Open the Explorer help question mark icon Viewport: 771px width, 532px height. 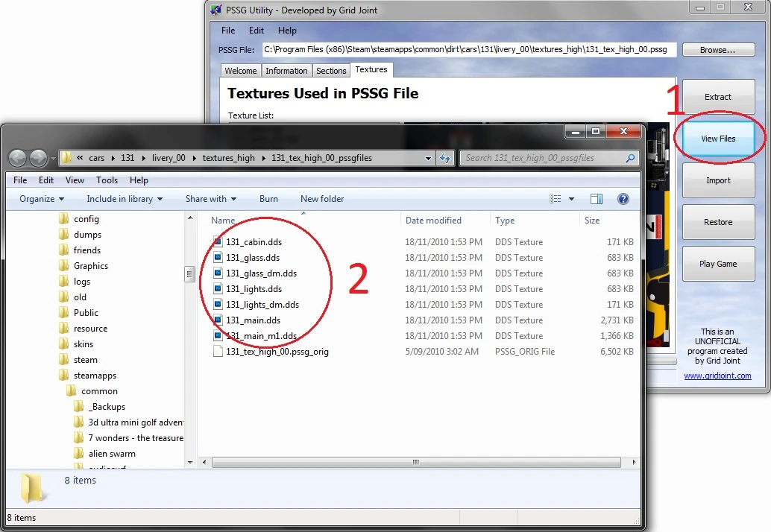[x=623, y=199]
